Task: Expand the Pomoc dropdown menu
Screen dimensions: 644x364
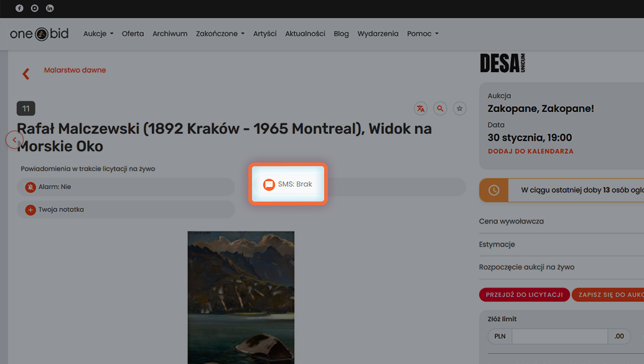Action: [422, 34]
